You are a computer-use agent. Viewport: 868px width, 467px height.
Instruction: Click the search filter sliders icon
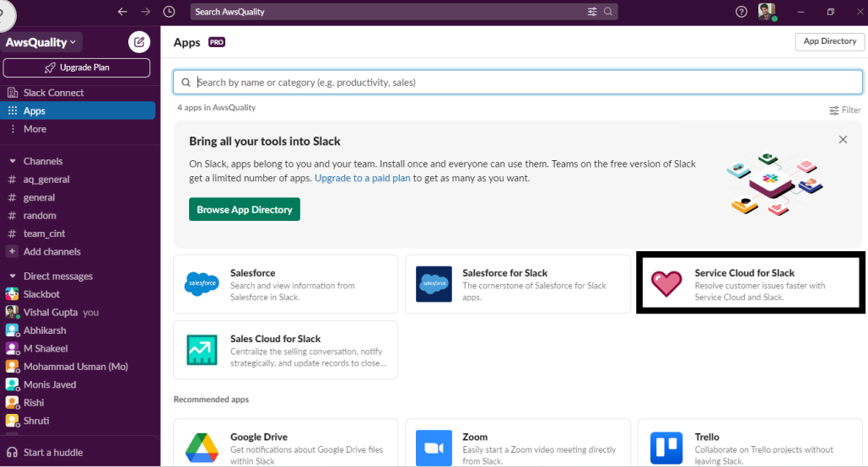point(592,12)
